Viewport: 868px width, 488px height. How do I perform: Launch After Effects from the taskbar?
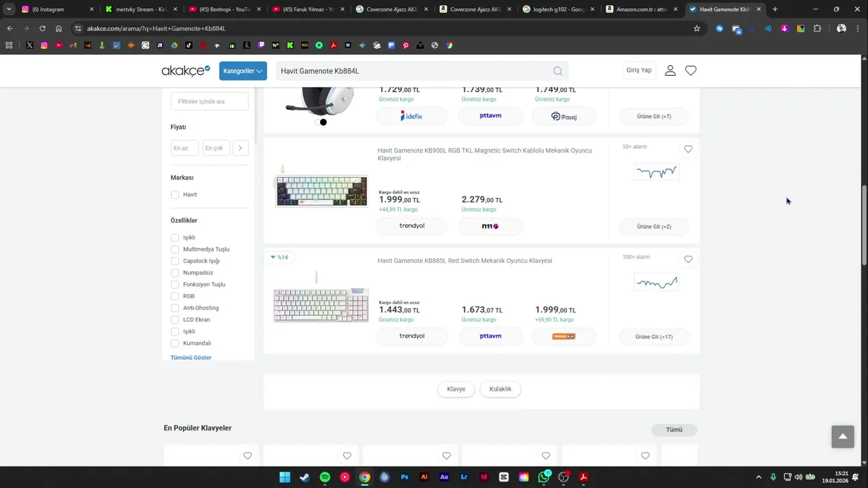point(444,477)
